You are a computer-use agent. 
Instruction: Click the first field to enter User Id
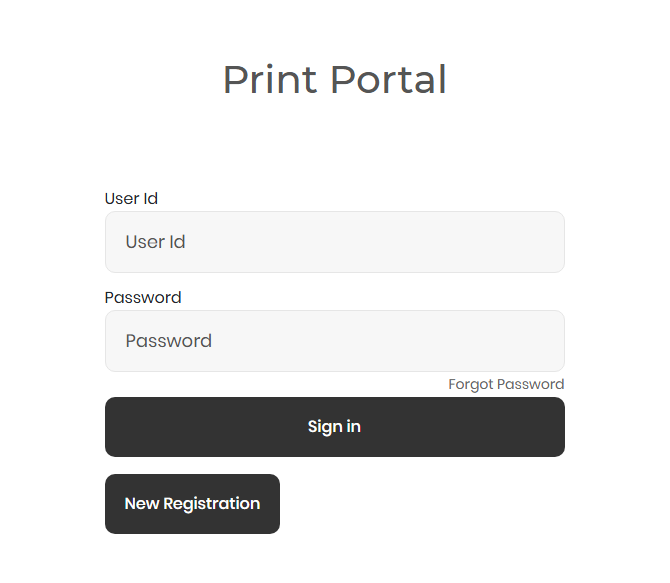[334, 242]
